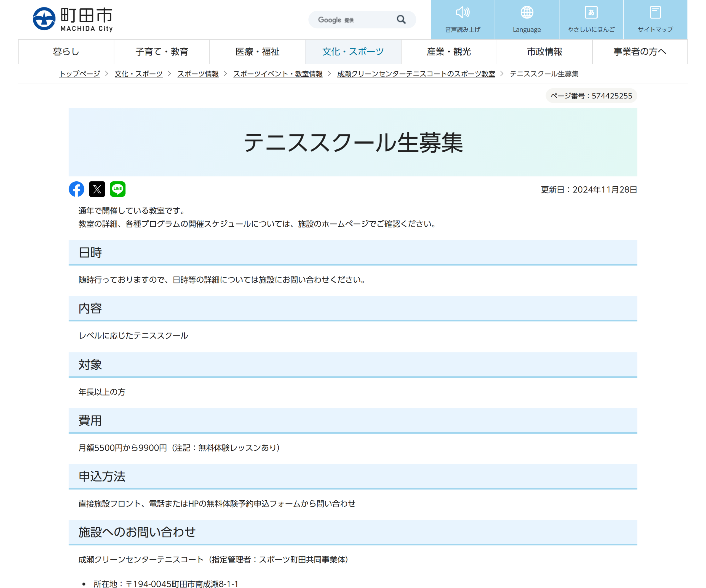The image size is (706, 588).
Task: Click the ページ番号：574425255 label
Action: (x=591, y=96)
